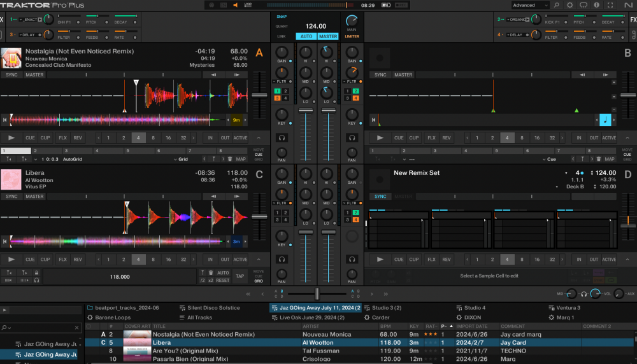Select the Studio 4 favorite playlist
Screen dimensions: 637x364
[475, 308]
